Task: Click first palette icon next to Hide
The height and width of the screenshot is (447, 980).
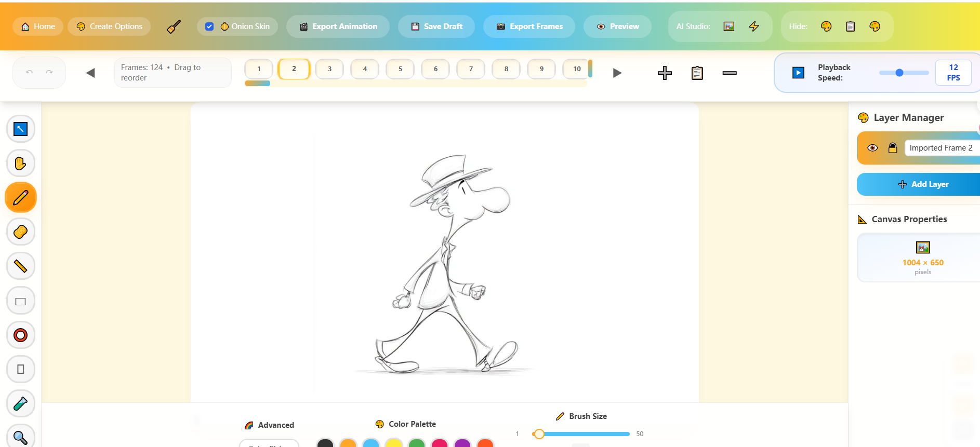Action: pyautogui.click(x=826, y=26)
